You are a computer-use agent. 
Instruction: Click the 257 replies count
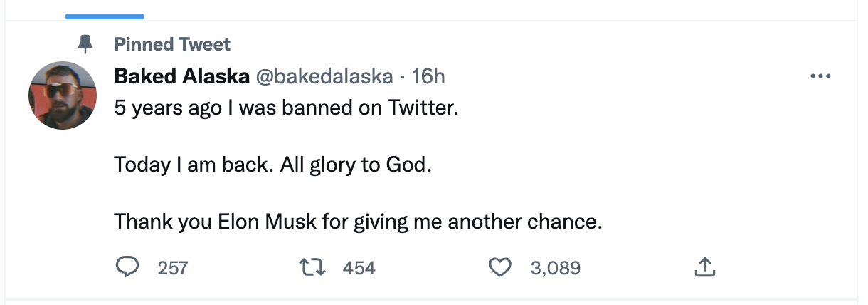click(173, 268)
